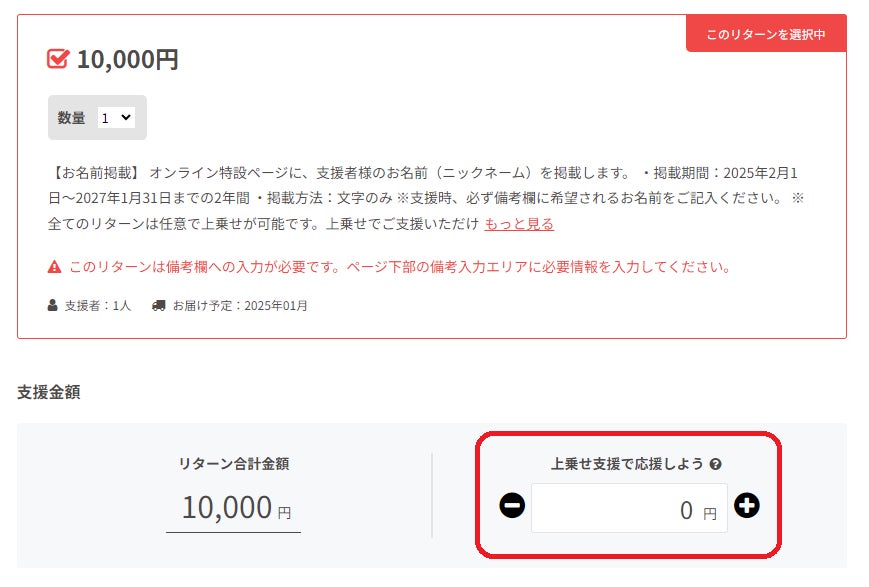Click the 支援者：1人 text
Screen dimensions: 869x587
[98, 305]
